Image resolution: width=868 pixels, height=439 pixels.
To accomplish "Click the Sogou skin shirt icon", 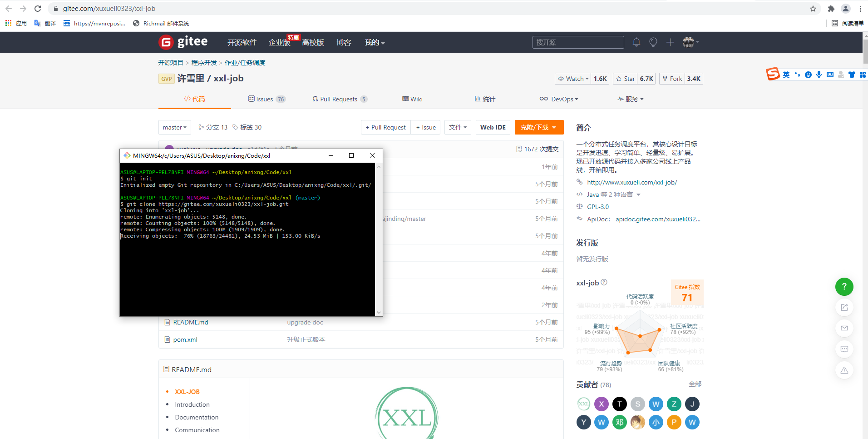I will [x=852, y=75].
